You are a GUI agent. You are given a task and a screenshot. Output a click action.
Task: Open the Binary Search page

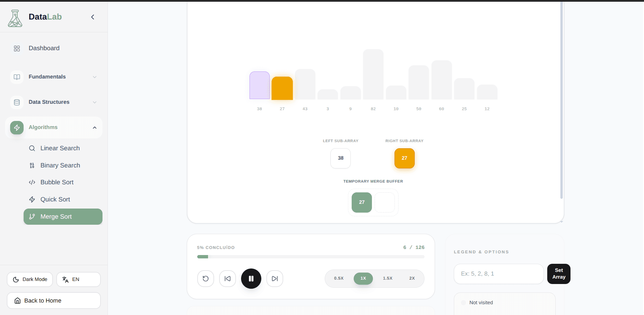tap(60, 165)
